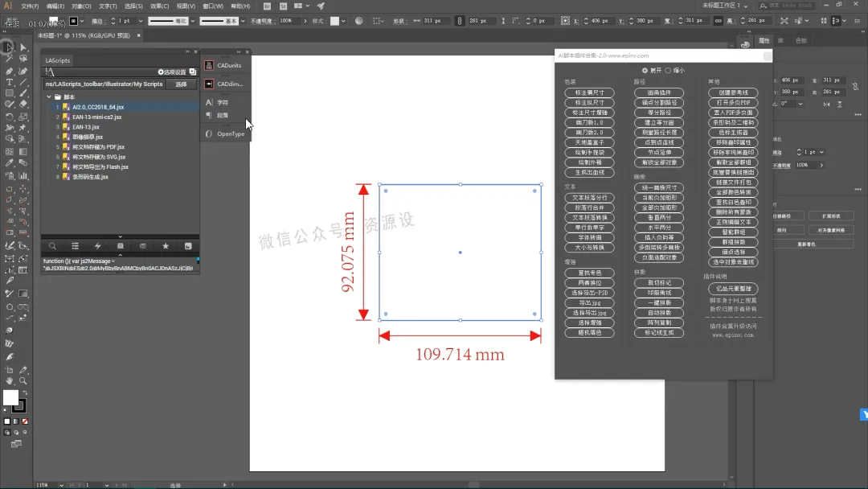The width and height of the screenshot is (868, 489).
Task: Click the script path input field
Action: (x=104, y=84)
